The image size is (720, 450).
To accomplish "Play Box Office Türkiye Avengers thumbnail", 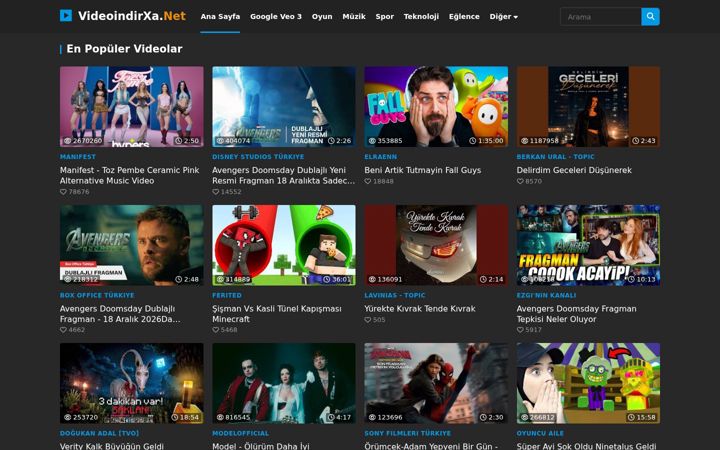I will coord(131,245).
